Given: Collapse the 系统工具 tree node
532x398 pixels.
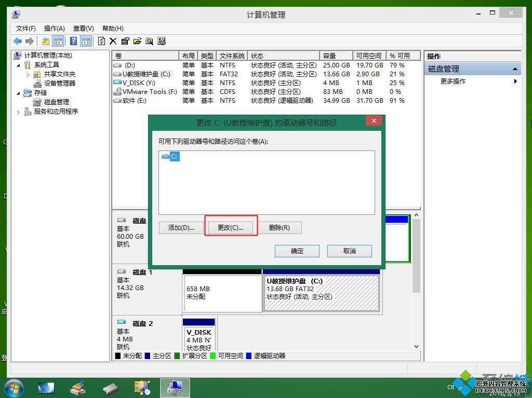Looking at the screenshot, I should point(18,65).
